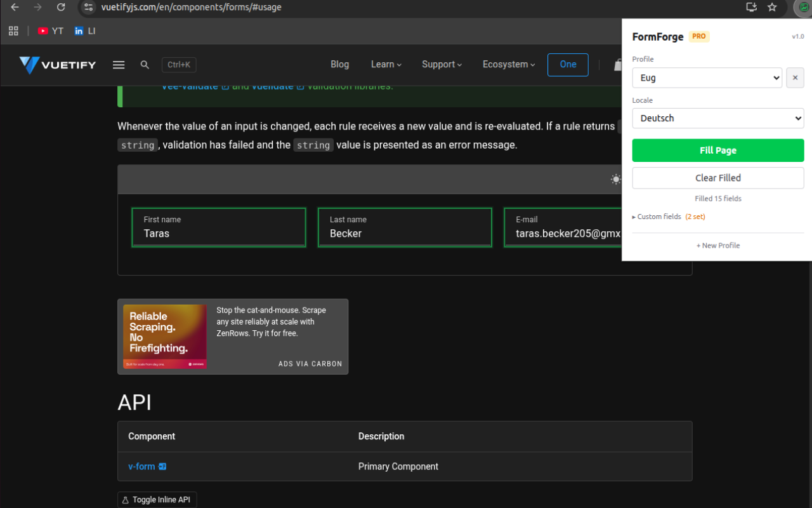Click the browser back arrow
Screen dimensions: 812x508
[x=14, y=7]
